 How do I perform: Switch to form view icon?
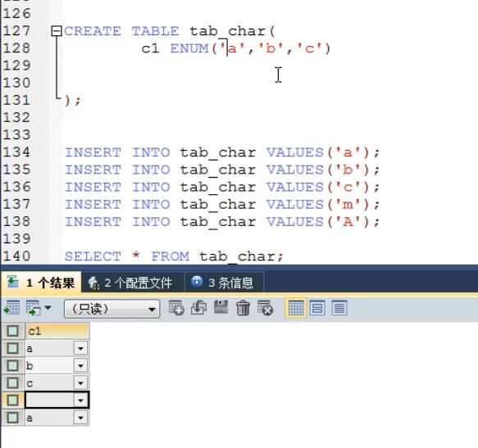[x=317, y=308]
